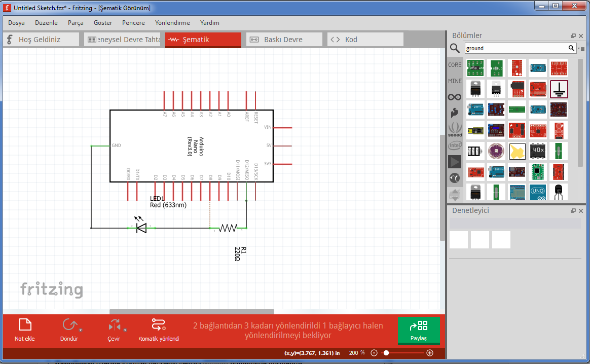Select the yellow puzzle-piece mystery part

coord(517,151)
